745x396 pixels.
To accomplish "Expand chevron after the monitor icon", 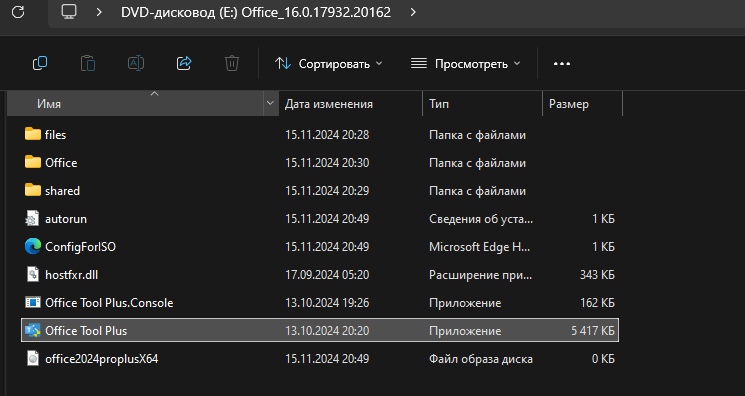I will [x=99, y=12].
